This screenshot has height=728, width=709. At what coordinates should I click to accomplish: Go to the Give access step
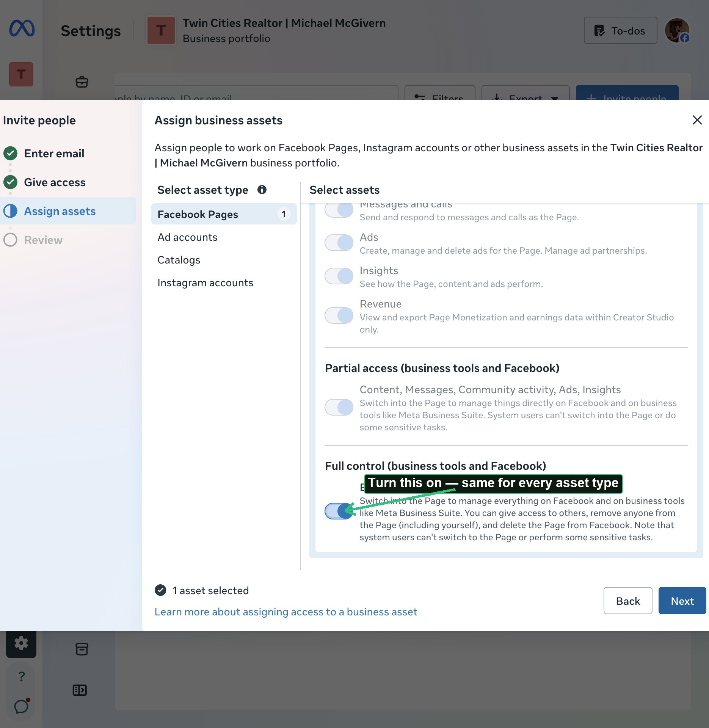[68, 182]
